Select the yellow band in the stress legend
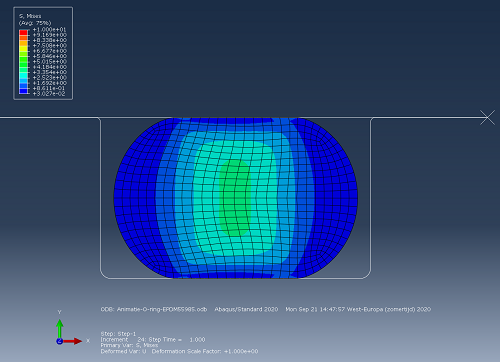Viewport: 500px width, 362px height. 23,48
